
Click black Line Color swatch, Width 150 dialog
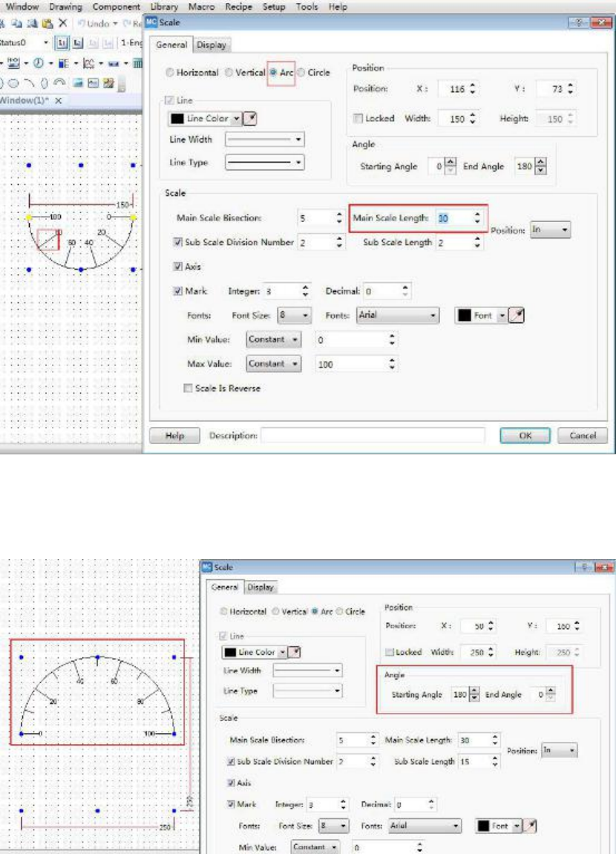click(177, 118)
